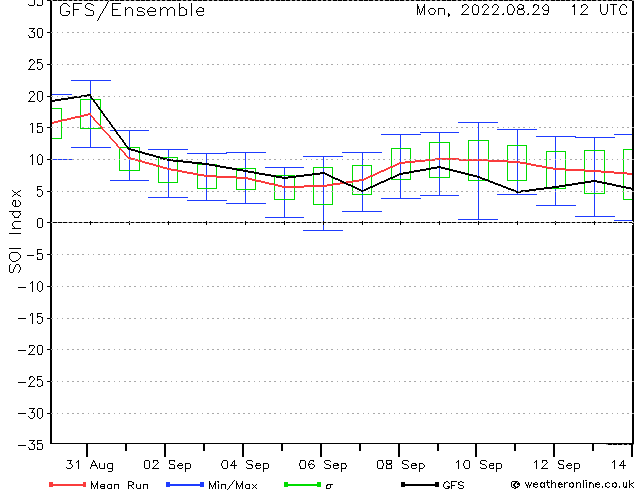Click the y-axis value '20'
The height and width of the screenshot is (490, 634).
click(35, 96)
